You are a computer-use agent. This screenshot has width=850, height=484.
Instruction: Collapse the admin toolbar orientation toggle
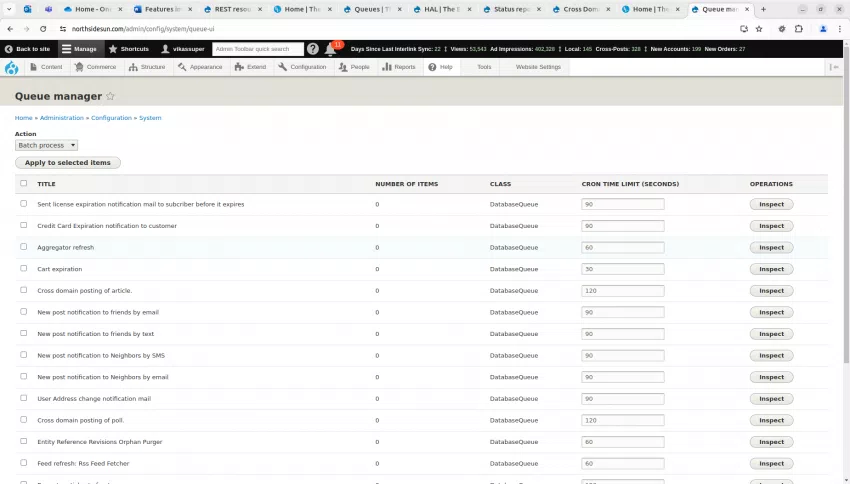(834, 68)
